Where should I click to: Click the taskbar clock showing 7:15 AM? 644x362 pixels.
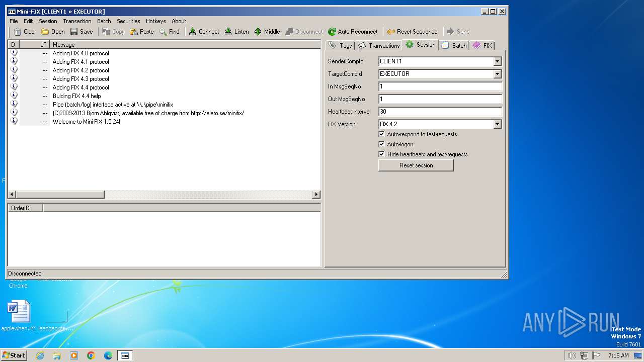point(618,355)
